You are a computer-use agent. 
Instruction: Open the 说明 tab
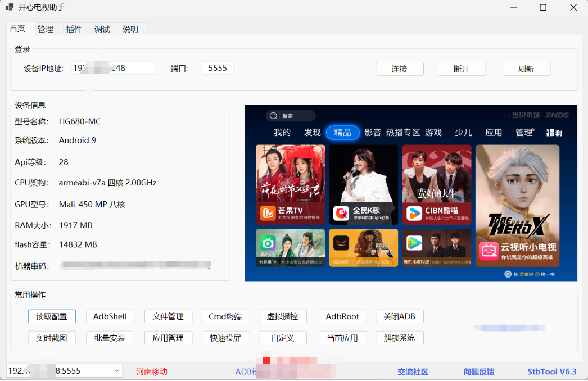pos(129,29)
